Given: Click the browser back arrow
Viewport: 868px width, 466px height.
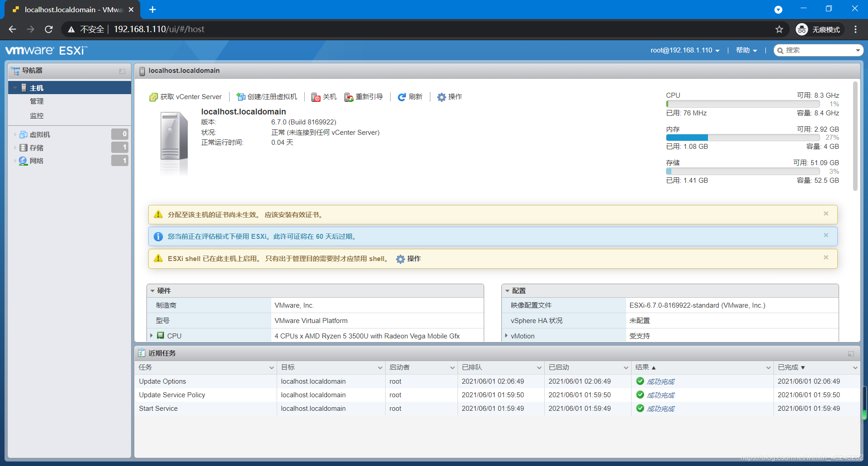Looking at the screenshot, I should 13,29.
